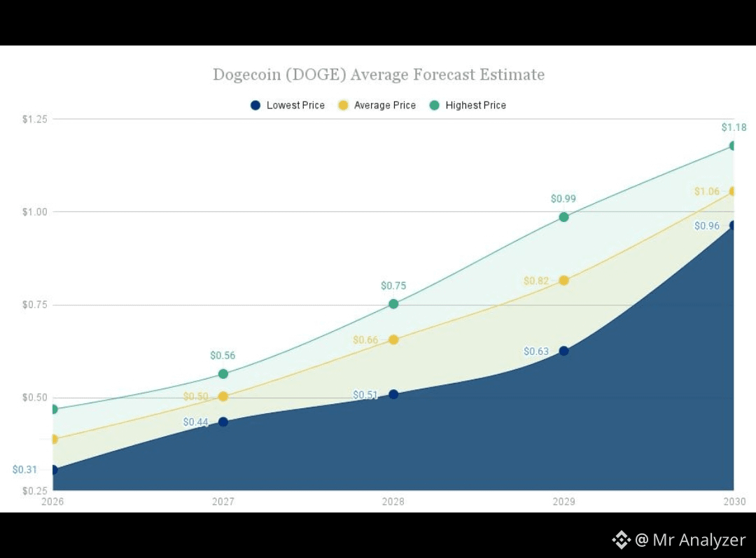Click the $1.18 data label
The image size is (756, 558).
pyautogui.click(x=734, y=127)
